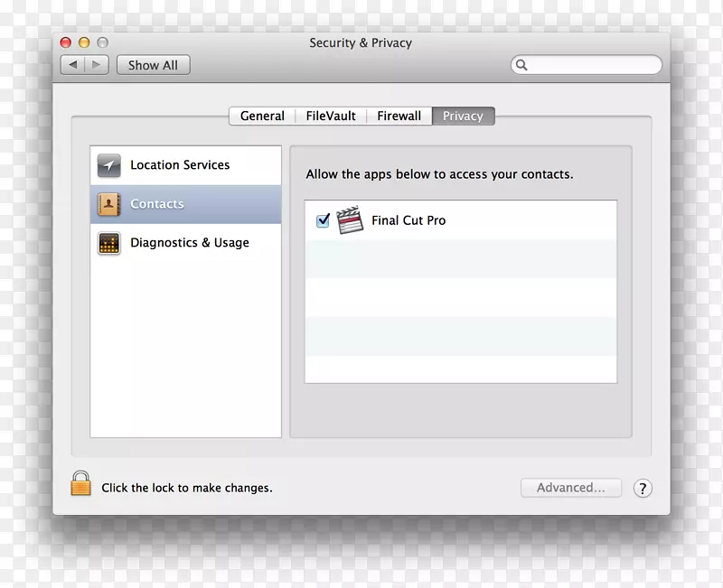Click the forward navigation arrow
Image resolution: width=723 pixels, height=588 pixels.
tap(96, 64)
